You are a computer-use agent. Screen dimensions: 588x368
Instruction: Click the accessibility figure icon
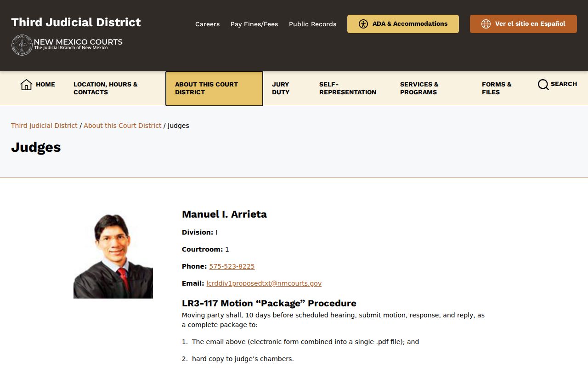[363, 24]
